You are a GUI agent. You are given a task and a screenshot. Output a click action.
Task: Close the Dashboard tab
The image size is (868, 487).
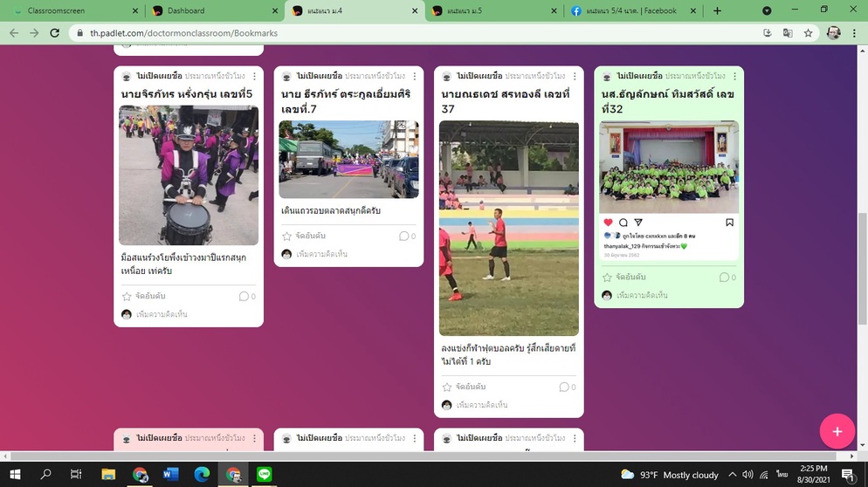[274, 10]
